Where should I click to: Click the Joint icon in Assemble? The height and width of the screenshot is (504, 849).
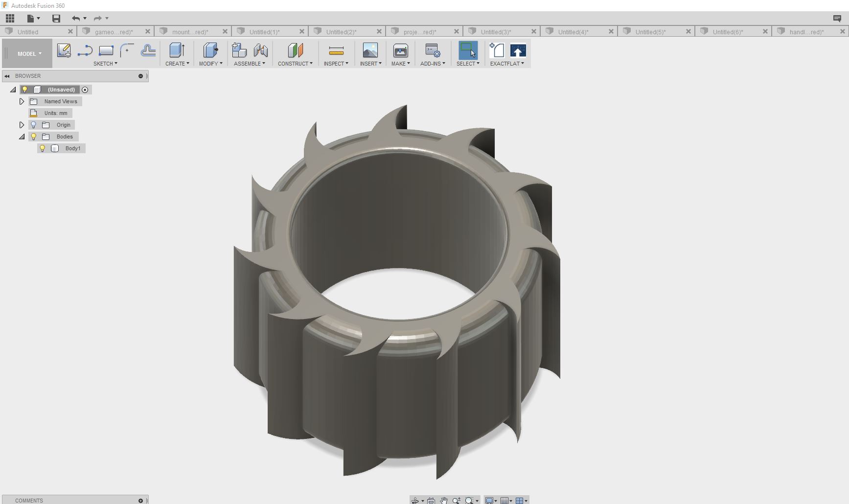[260, 50]
